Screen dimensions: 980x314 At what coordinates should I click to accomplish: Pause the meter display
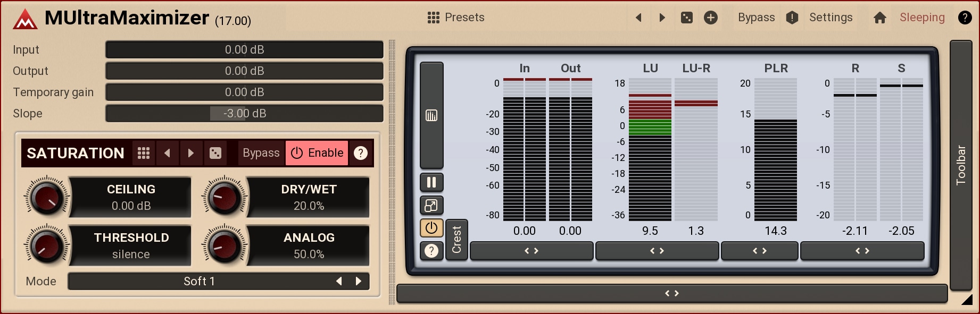coord(431,182)
